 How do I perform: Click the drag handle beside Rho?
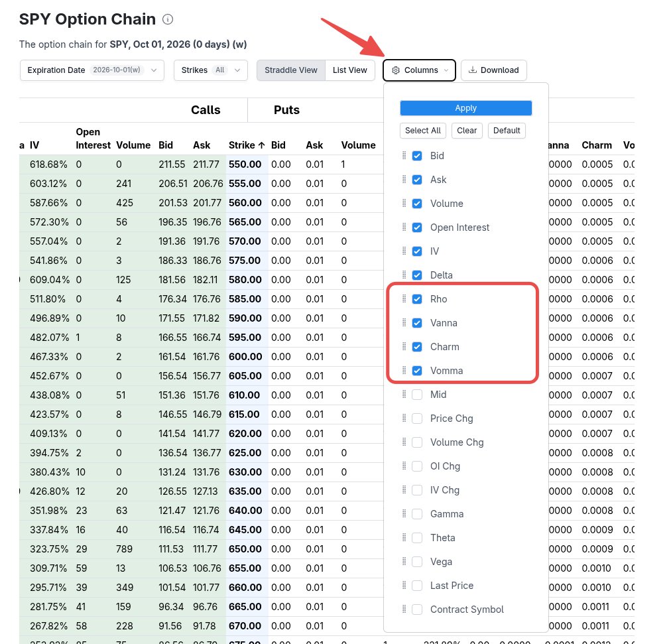404,299
